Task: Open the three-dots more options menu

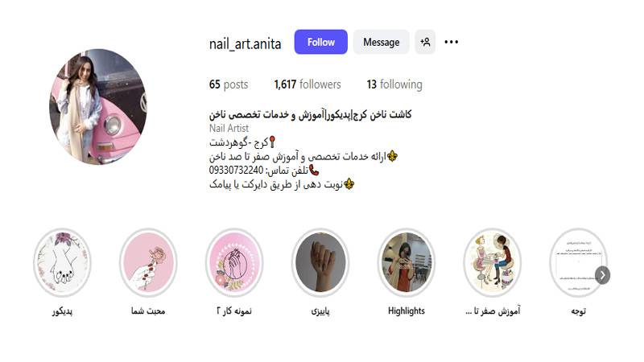Action: click(x=452, y=42)
